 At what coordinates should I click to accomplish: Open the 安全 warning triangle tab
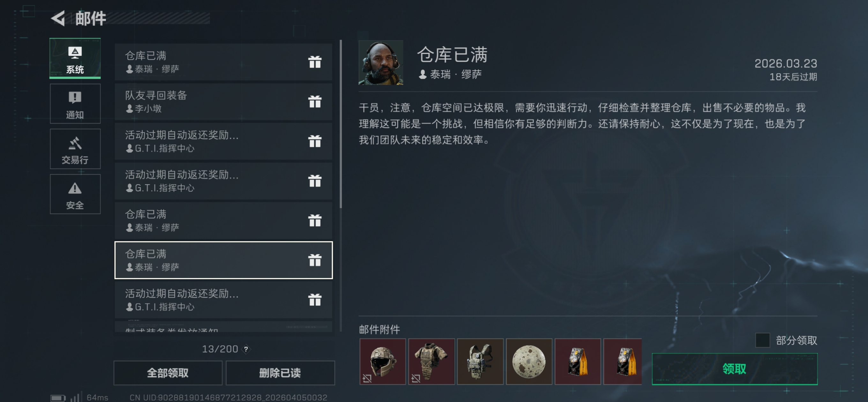75,194
